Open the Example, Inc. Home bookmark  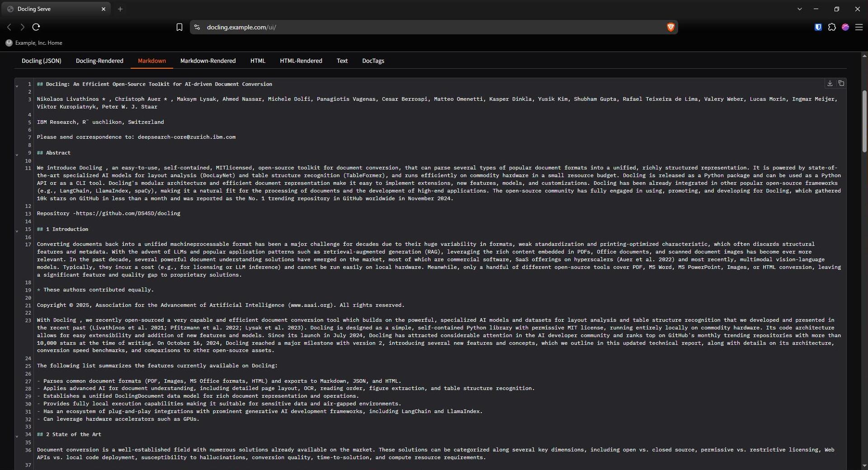coord(34,43)
